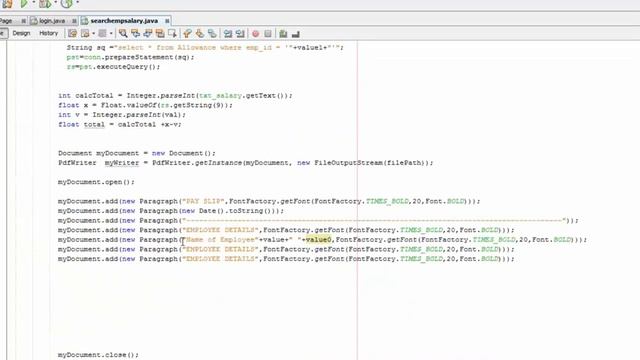This screenshot has height=360, width=640.
Task: Switch to Design view
Action: [21, 33]
